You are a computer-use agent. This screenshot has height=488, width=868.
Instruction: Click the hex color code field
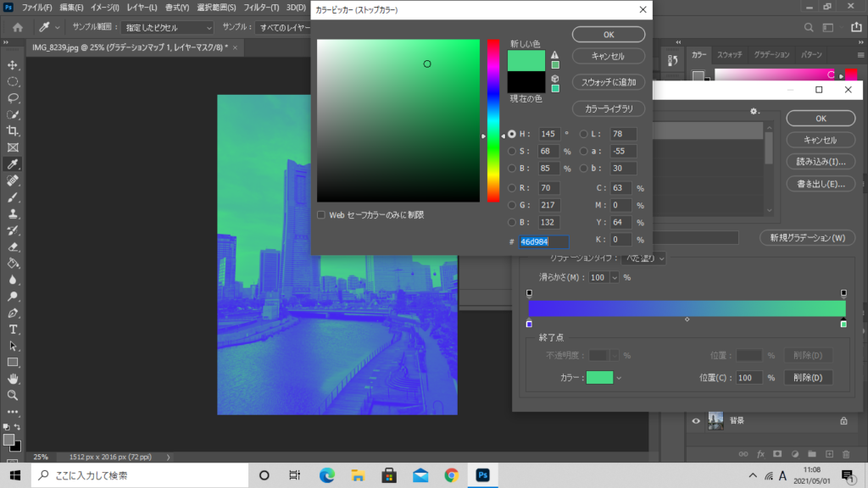tap(543, 241)
